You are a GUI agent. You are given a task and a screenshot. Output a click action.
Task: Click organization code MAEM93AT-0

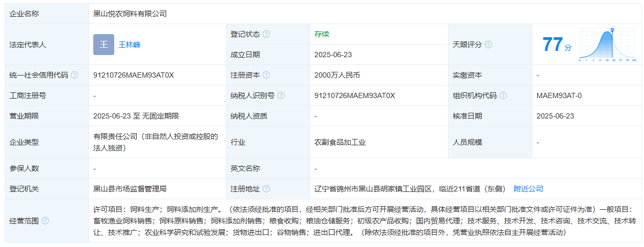pos(559,95)
